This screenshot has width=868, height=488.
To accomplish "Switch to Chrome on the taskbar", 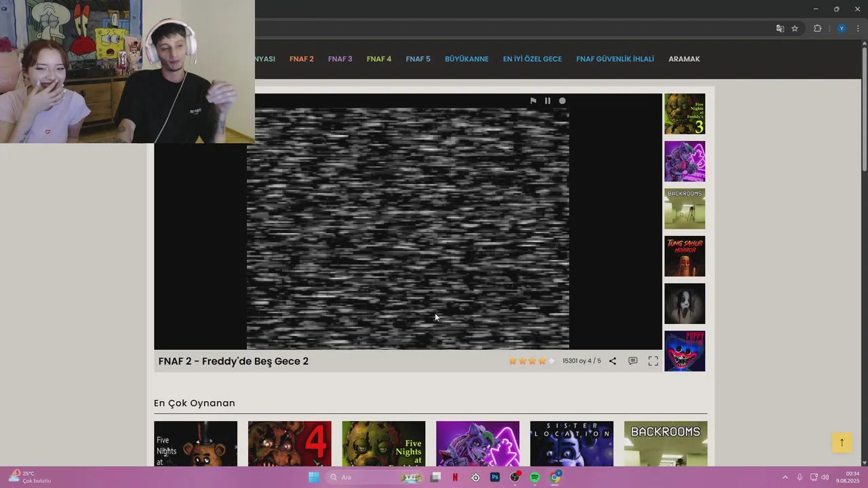I will coord(555,477).
